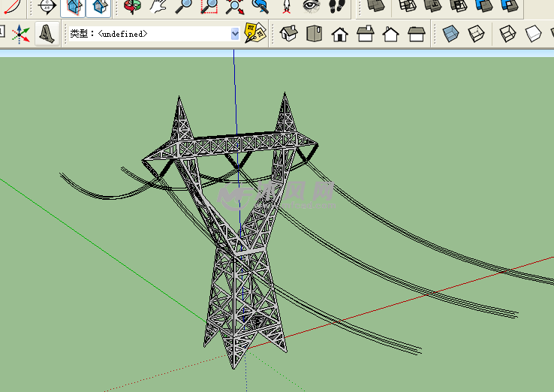
Task: Switch to Front view house icon
Action: 339,34
